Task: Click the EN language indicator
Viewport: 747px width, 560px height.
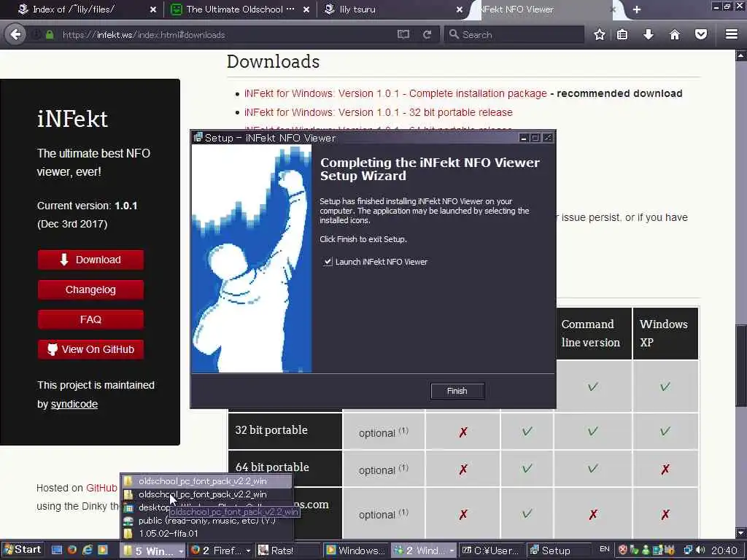Action: [x=605, y=549]
